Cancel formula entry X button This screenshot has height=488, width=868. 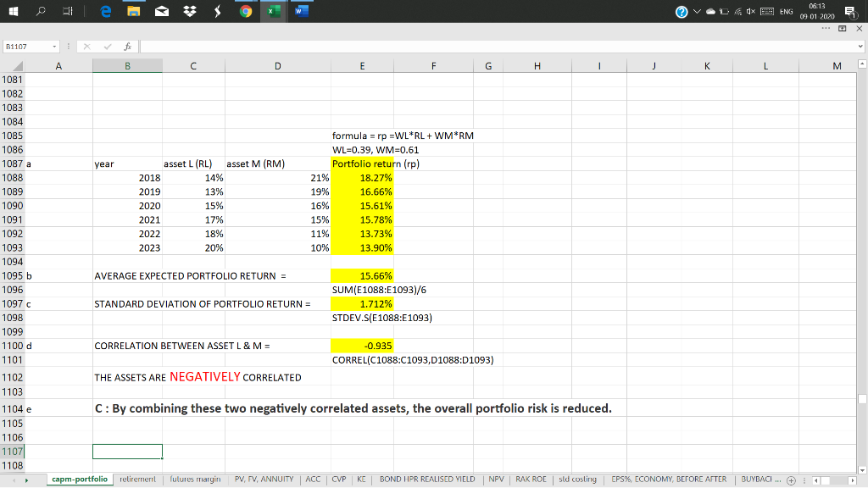coord(87,47)
